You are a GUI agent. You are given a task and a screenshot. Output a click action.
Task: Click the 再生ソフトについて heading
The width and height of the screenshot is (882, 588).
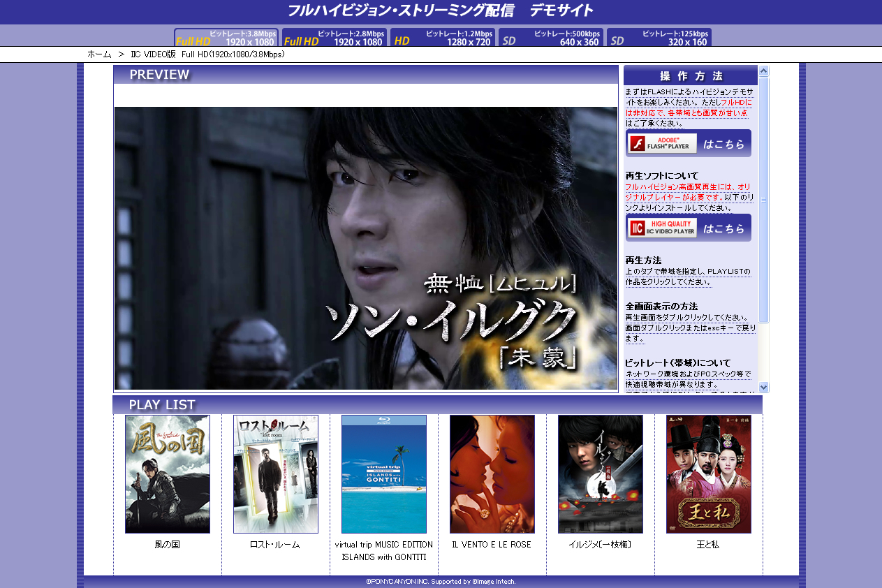[x=662, y=175]
